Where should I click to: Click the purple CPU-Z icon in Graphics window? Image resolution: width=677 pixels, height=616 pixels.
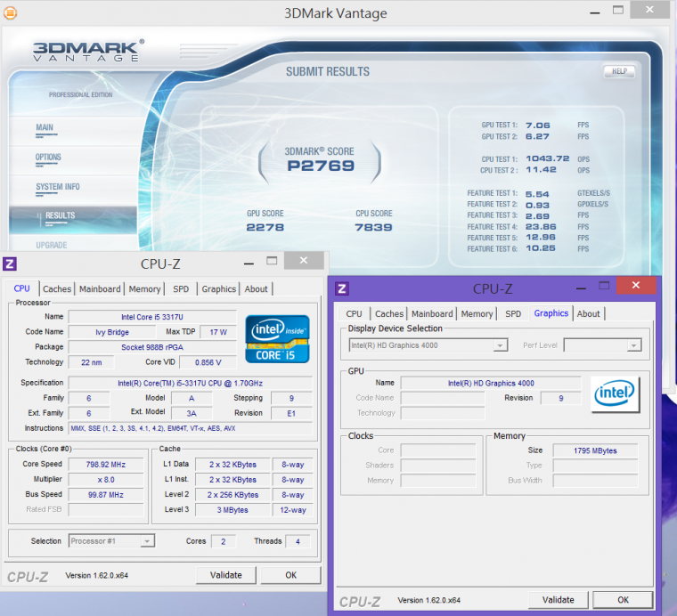point(342,288)
